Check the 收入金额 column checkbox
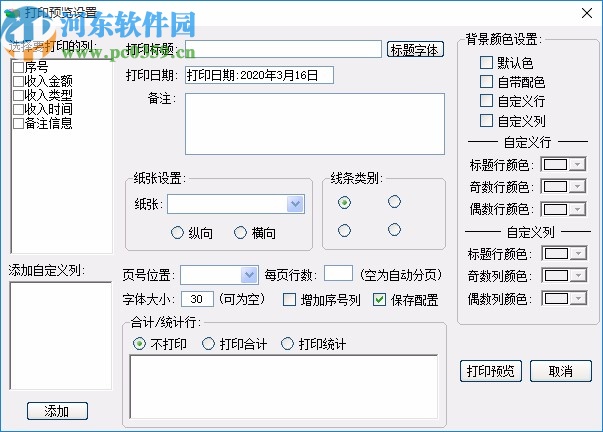 click(x=18, y=81)
